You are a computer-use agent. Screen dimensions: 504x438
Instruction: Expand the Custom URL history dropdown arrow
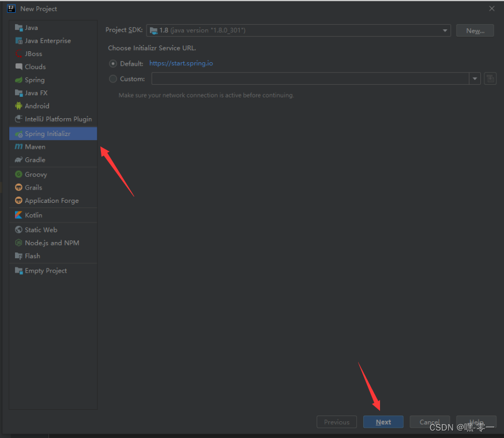coord(475,79)
